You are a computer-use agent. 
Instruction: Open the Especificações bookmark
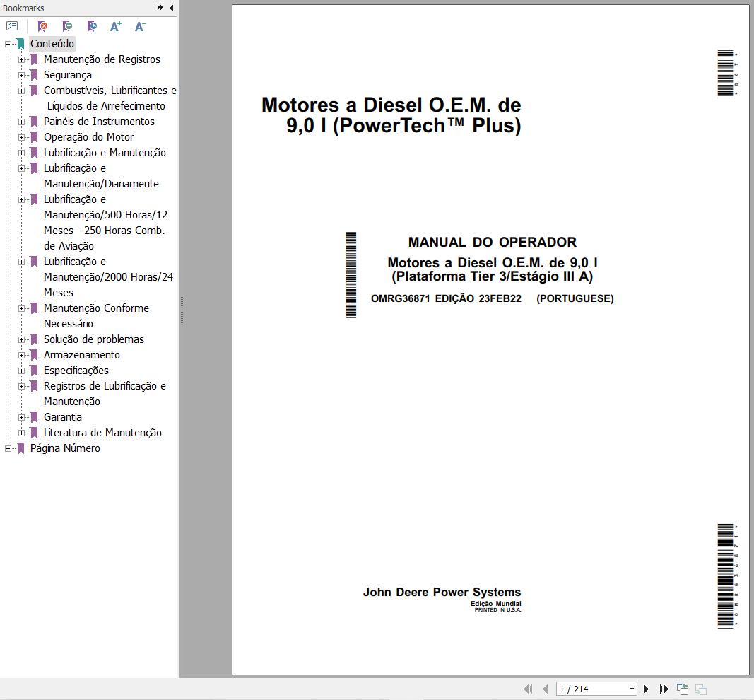76,371
